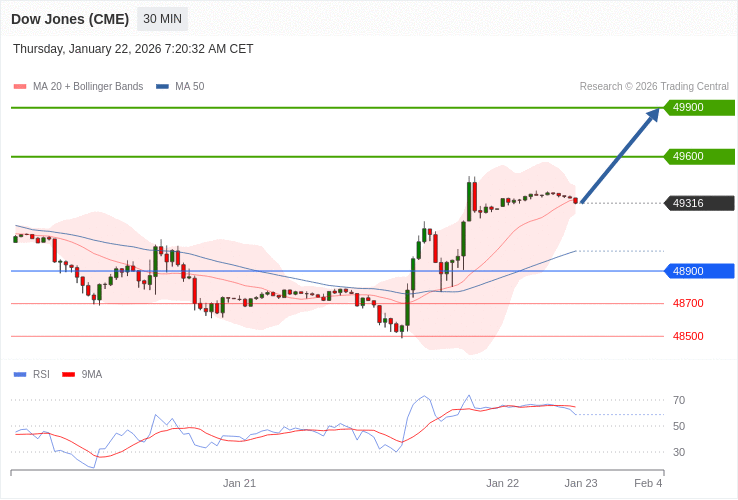The height and width of the screenshot is (500, 738).
Task: Click the RSI 70 level label
Action: pos(679,400)
